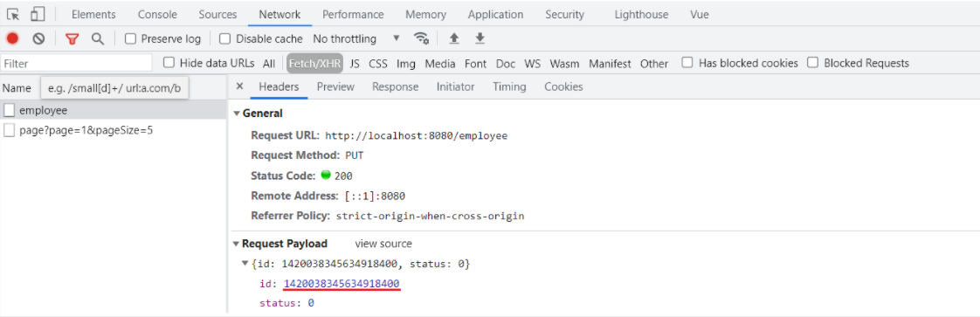This screenshot has width=980, height=317.
Task: Clear the network log icon
Action: click(38, 38)
